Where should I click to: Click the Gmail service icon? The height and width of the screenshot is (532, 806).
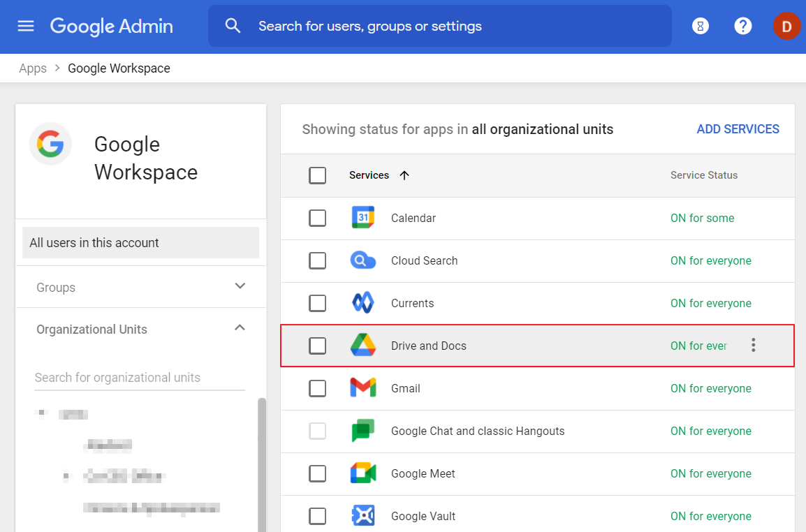362,388
